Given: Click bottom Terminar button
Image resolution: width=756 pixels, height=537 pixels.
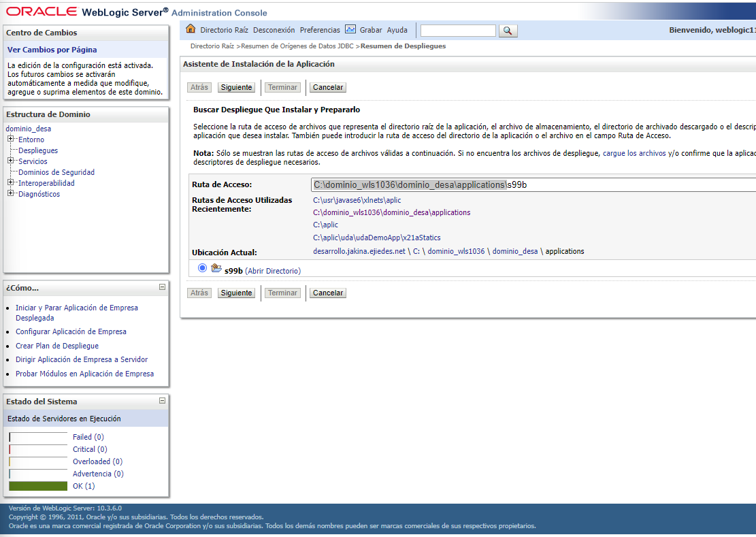Looking at the screenshot, I should [282, 293].
